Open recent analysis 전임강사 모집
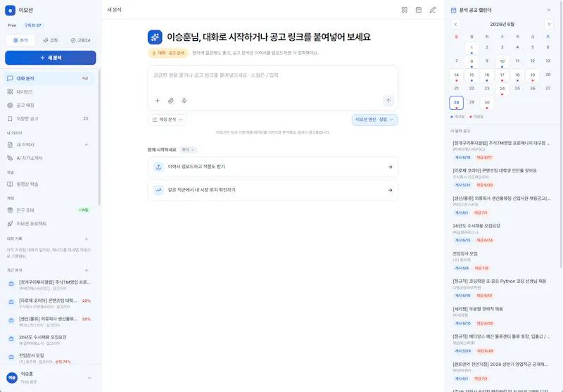Viewport: 563px width, 392px height. 49,358
